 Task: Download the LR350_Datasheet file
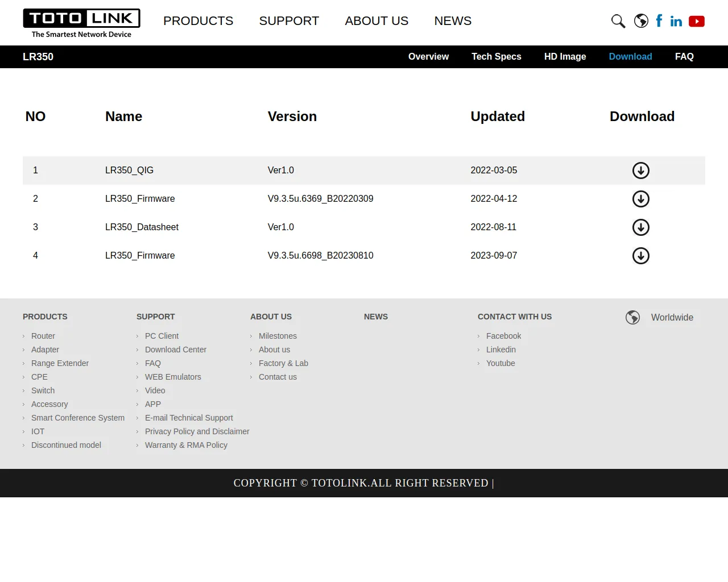641,227
